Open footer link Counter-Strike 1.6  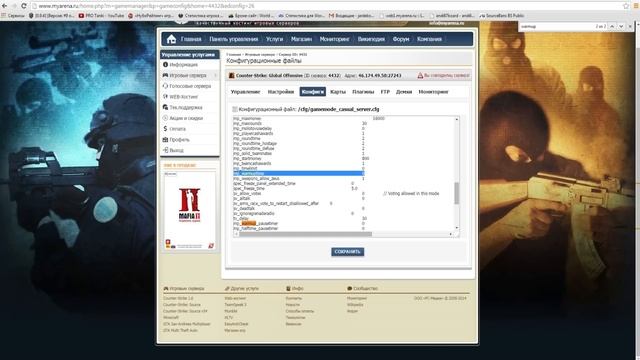pos(178,298)
